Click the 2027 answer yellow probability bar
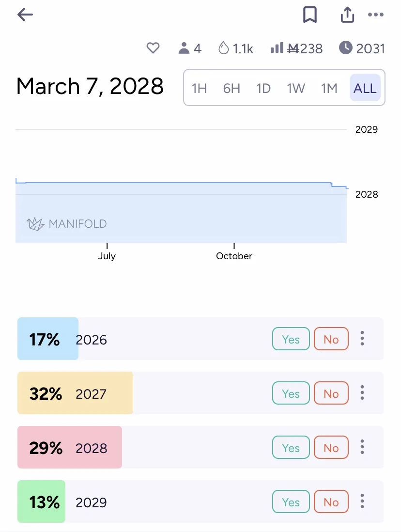The width and height of the screenshot is (401, 532). click(x=75, y=393)
